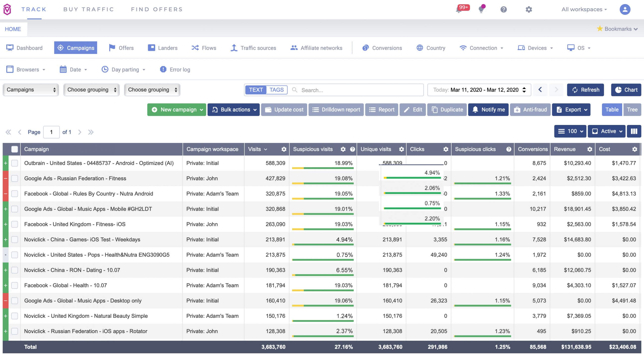644x356 pixels.
Task: Expand the All workspaces dropdown
Action: pyautogui.click(x=584, y=10)
